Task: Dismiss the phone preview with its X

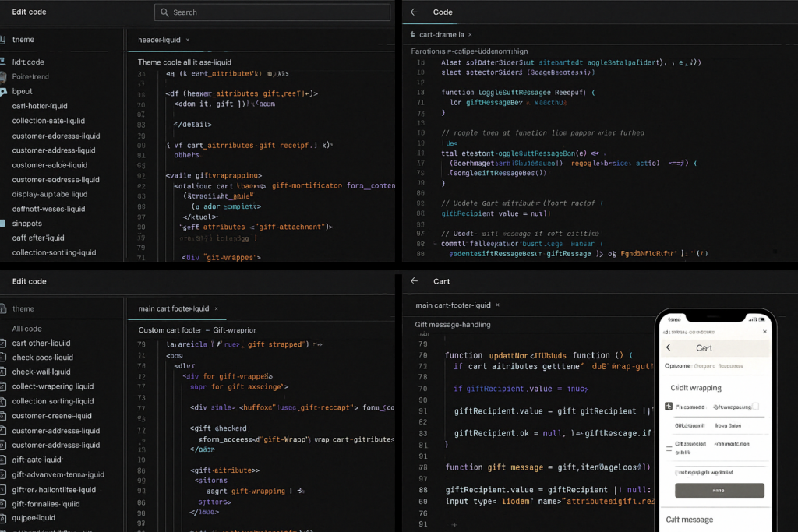Action: coord(765,332)
